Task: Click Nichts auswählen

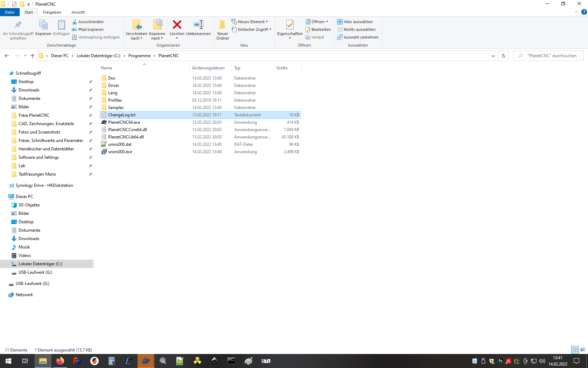Action: 356,29
